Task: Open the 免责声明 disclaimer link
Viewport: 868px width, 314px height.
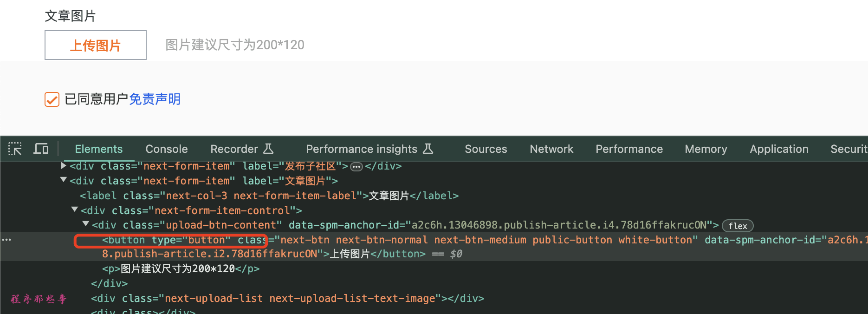Action: point(155,99)
